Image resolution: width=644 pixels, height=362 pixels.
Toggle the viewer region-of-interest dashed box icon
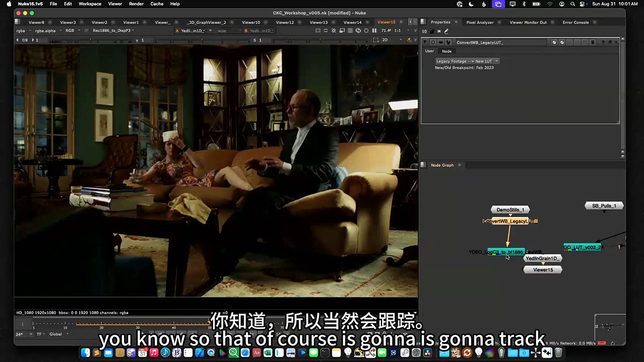375,40
